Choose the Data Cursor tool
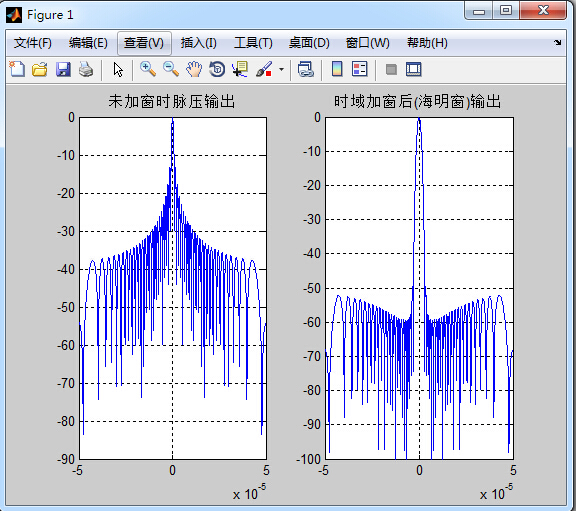The height and width of the screenshot is (511, 576). [x=240, y=69]
